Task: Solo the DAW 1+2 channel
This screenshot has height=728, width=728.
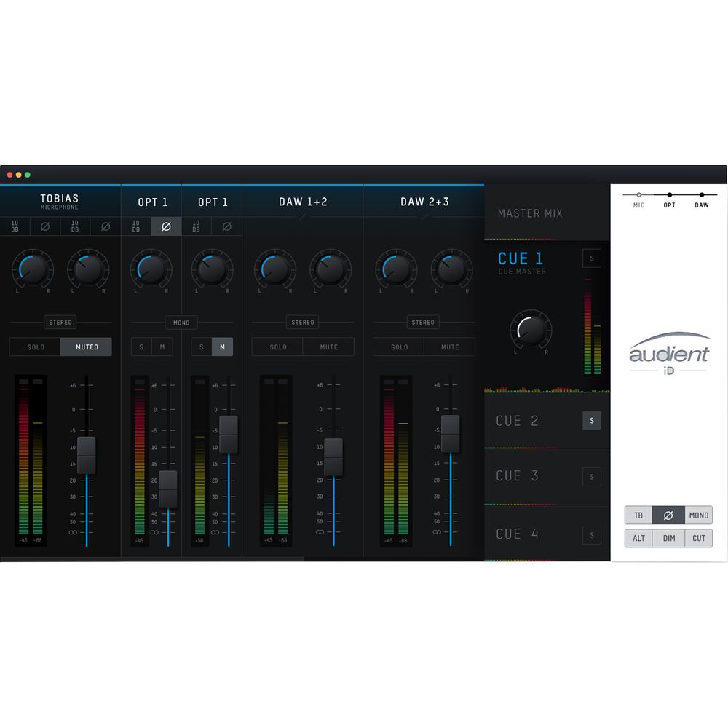Action: point(278,347)
